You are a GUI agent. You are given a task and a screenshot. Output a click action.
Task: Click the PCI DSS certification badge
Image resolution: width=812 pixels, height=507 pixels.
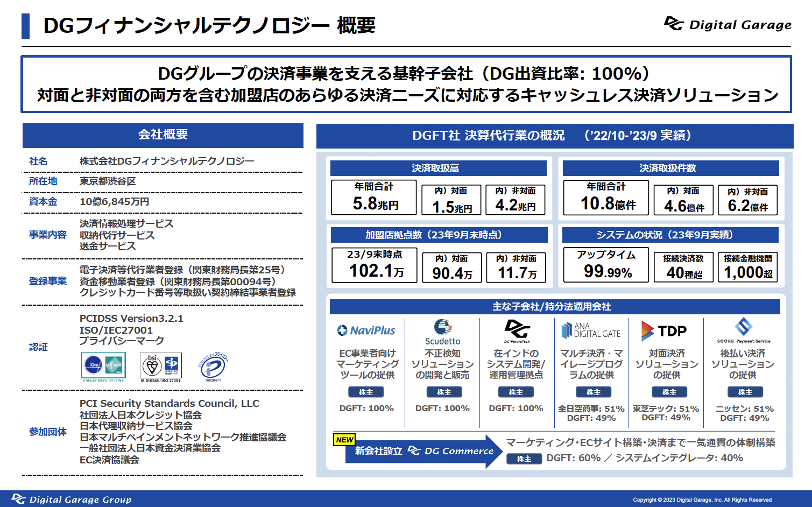coord(103,367)
